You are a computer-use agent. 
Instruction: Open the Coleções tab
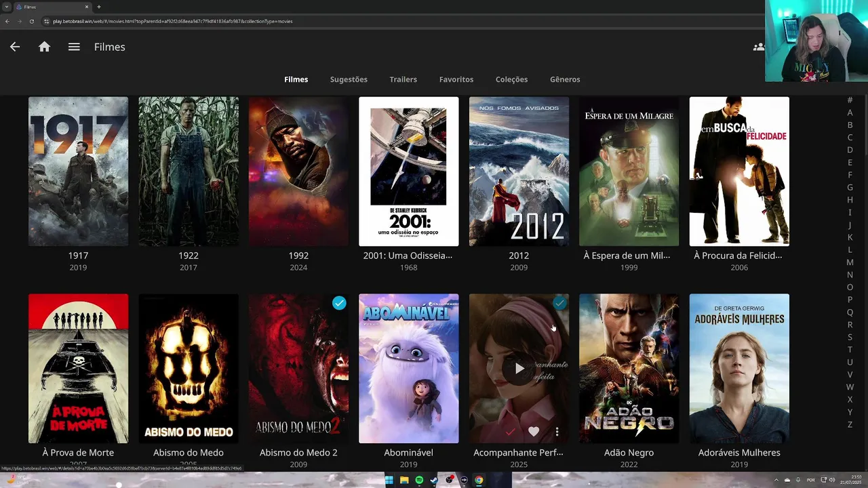coord(511,79)
